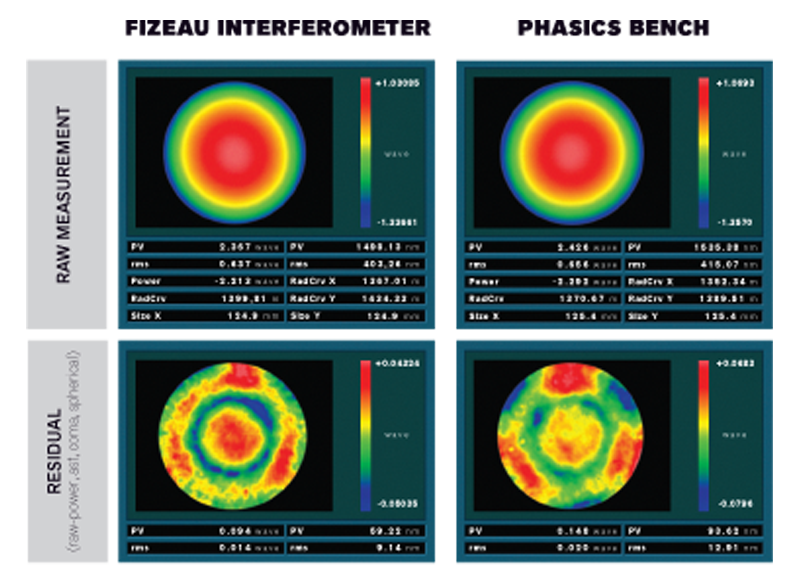This screenshot has height=571, width=812.
Task: Click the Fizeau residual color scale bar
Action: pos(366,436)
